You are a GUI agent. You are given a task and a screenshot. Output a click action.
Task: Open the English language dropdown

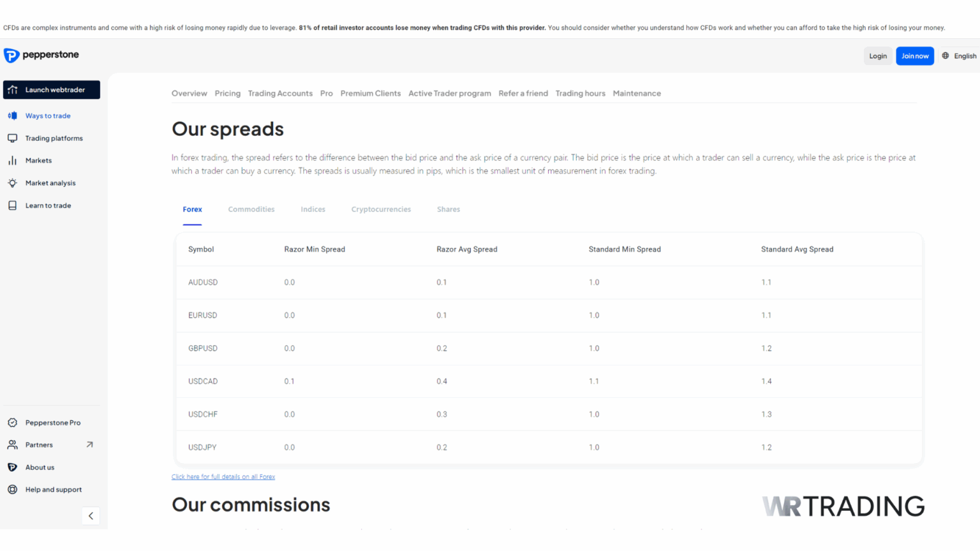coord(958,55)
